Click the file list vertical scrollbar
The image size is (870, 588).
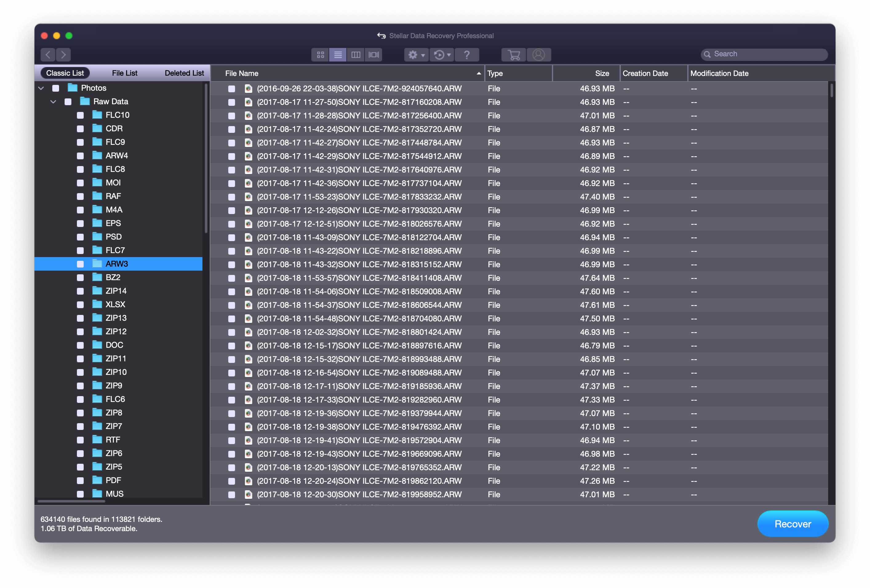tap(832, 91)
